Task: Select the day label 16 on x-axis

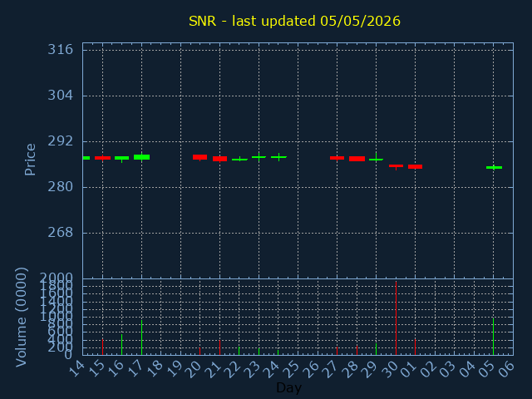Action: click(116, 369)
